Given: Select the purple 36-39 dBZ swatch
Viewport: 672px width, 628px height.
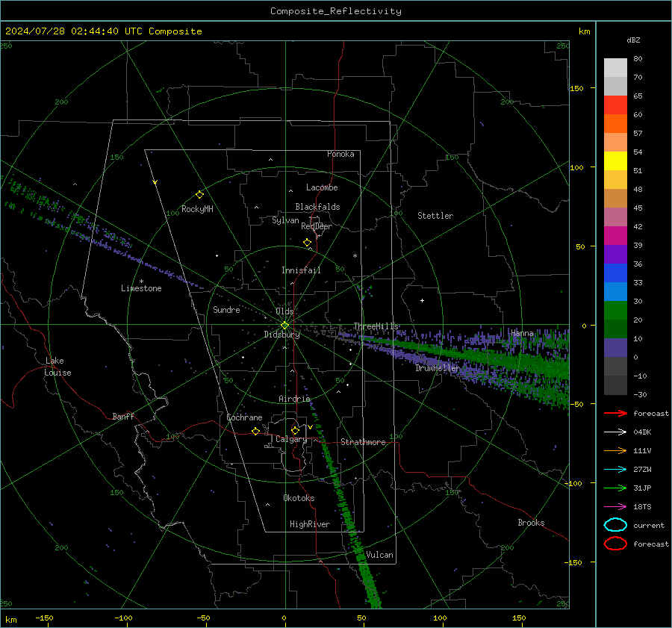Looking at the screenshot, I should click(x=615, y=255).
